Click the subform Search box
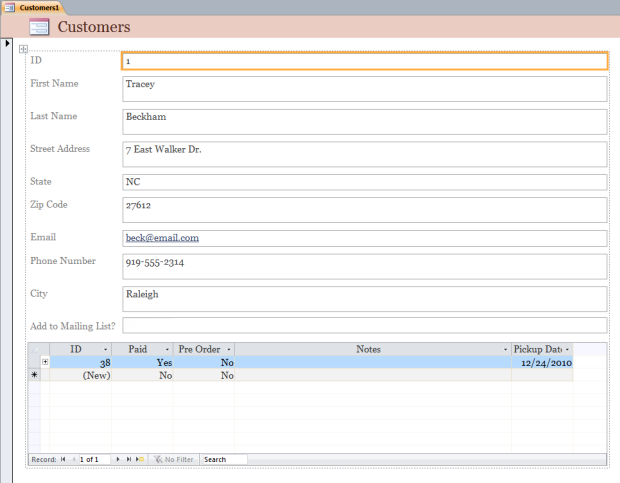This screenshot has height=483, width=620. [x=223, y=459]
